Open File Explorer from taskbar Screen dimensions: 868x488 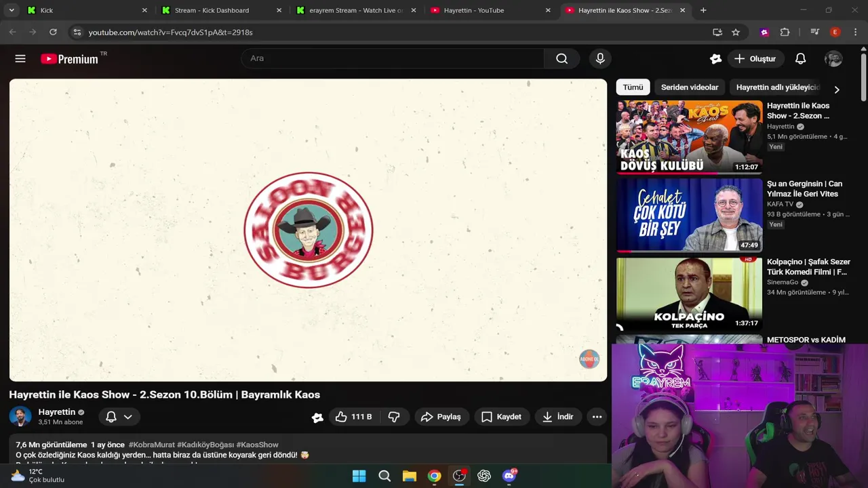tap(410, 476)
